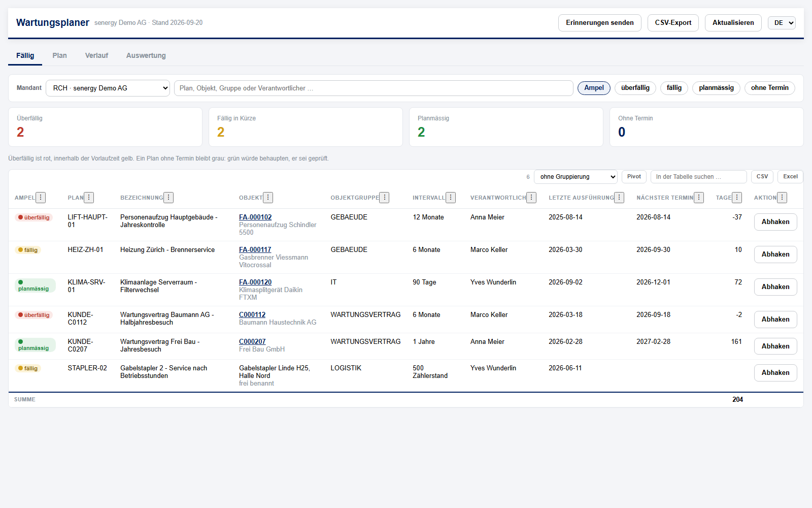The width and height of the screenshot is (812, 508).
Task: Toggle the planmässig filter chip
Action: coord(716,88)
